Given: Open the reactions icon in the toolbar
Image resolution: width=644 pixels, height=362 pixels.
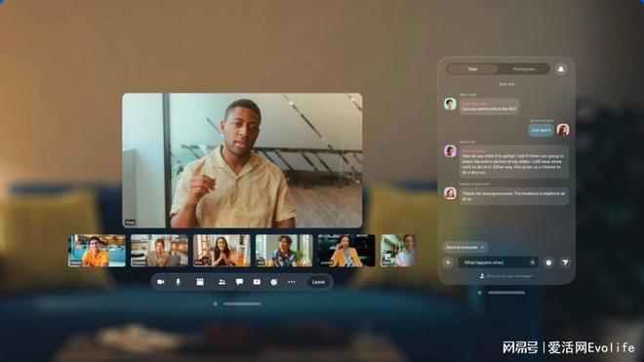Looking at the screenshot, I should (x=274, y=282).
